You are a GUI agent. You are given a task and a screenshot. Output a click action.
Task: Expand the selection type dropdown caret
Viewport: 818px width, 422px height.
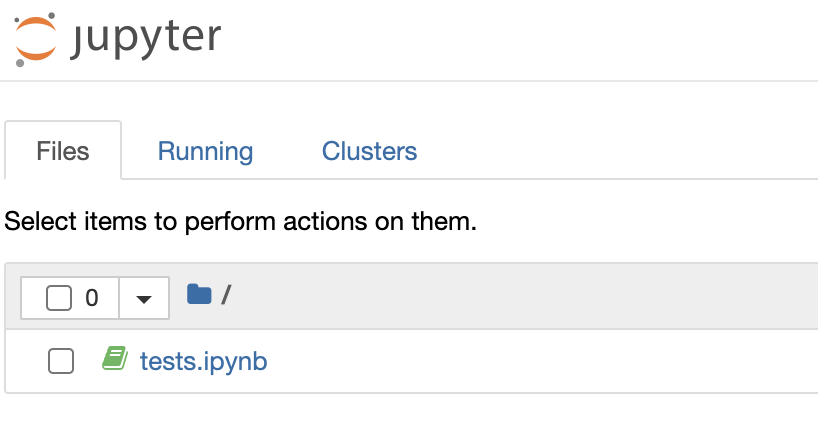point(144,298)
